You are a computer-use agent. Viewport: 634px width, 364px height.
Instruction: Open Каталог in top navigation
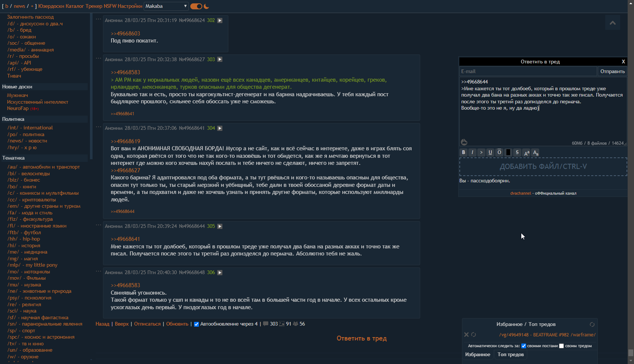[75, 6]
